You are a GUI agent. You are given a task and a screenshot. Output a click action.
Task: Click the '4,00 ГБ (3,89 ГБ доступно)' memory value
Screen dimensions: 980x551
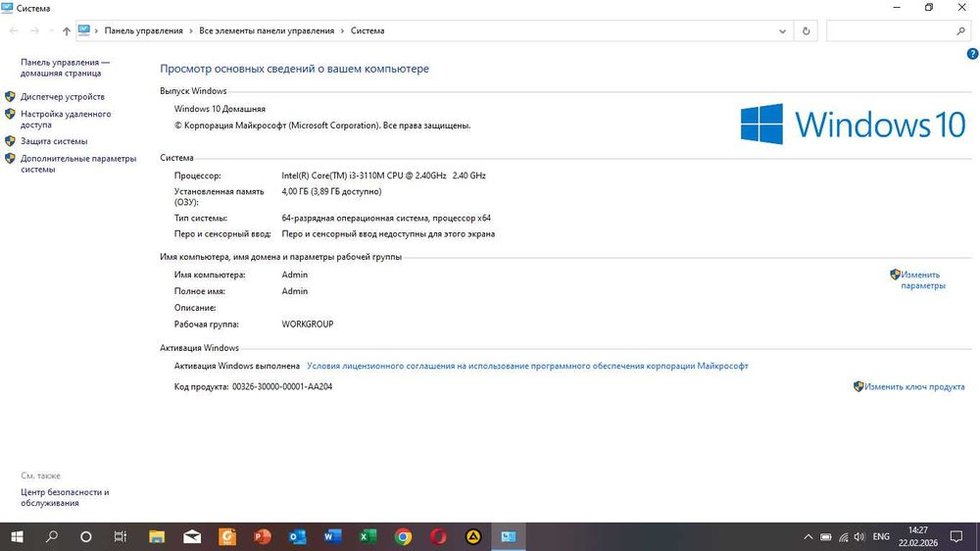tap(331, 191)
